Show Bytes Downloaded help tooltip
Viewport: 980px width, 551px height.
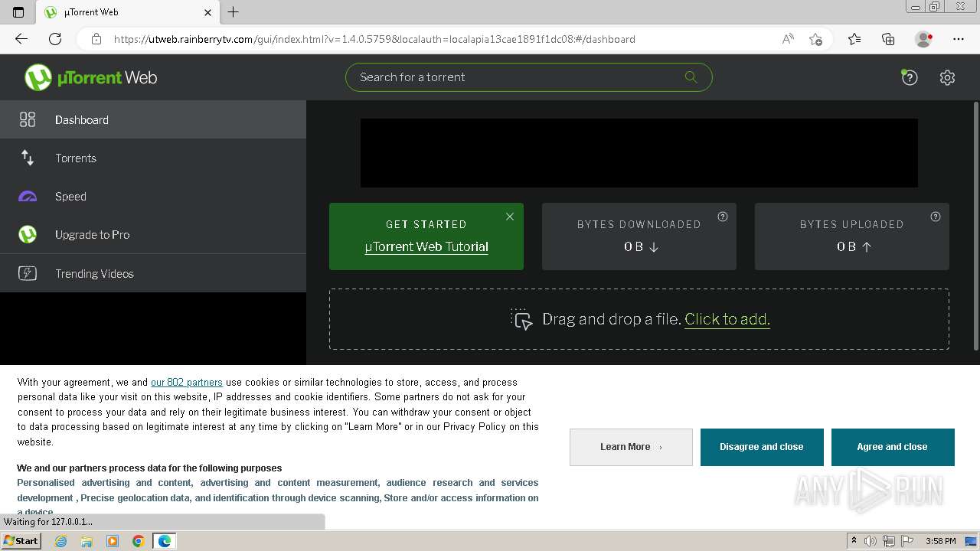pos(723,217)
